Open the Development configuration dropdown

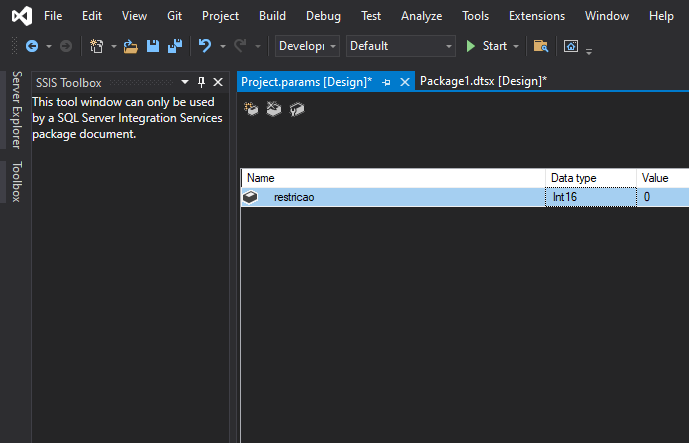click(307, 46)
